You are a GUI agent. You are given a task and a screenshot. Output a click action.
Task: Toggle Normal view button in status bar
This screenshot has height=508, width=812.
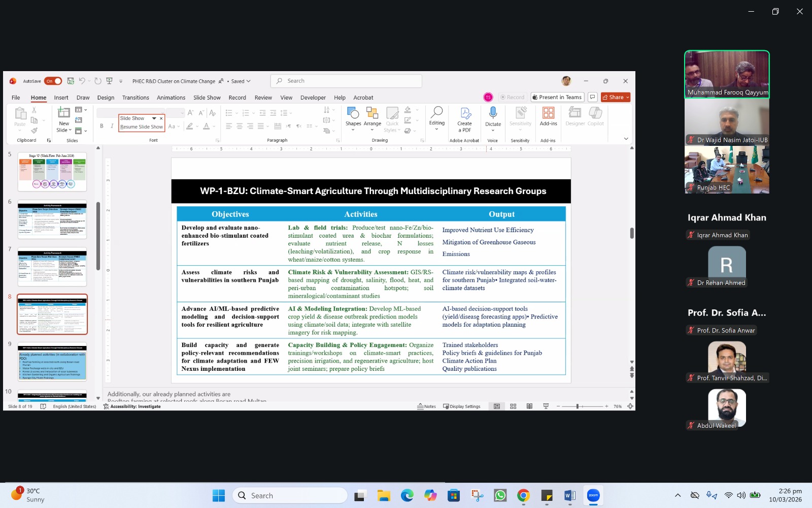coord(497,406)
